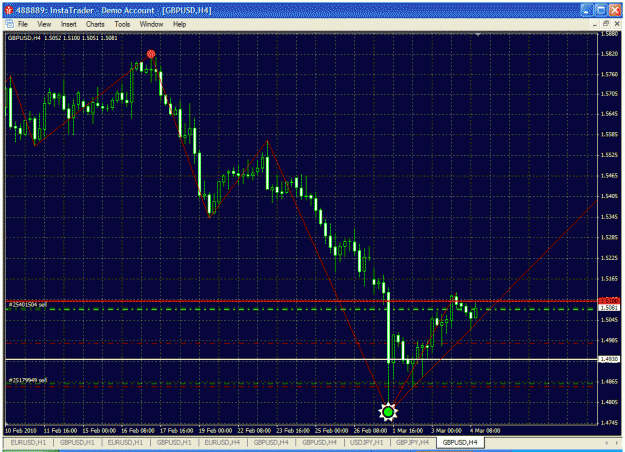
Task: Click the 1.5820 price axis label
Action: 609,53
